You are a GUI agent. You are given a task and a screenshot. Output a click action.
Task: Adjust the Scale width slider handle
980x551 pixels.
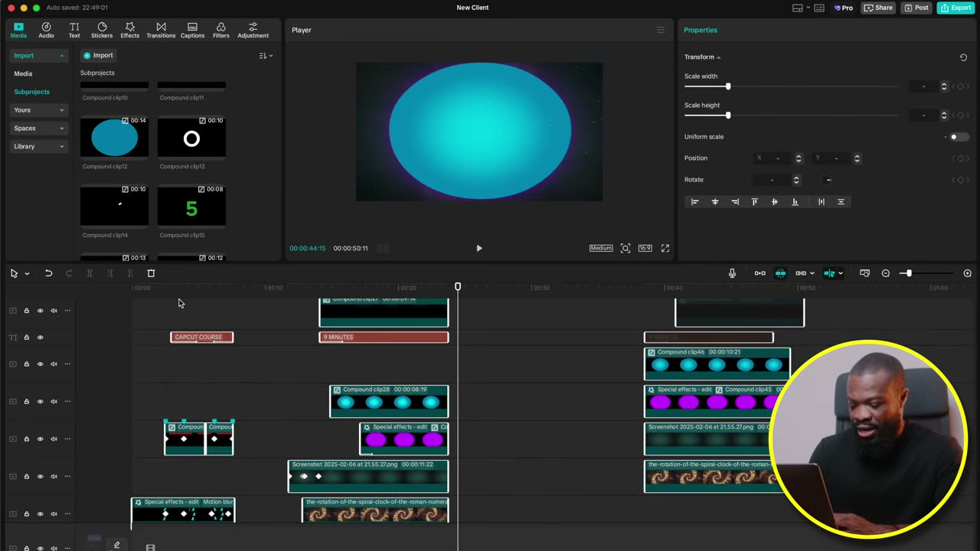pos(728,86)
